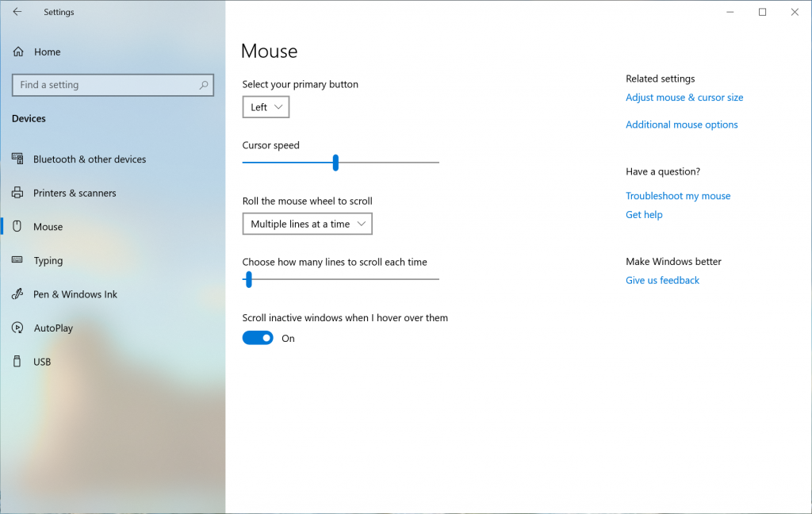Select Pen & Windows Ink
The width and height of the screenshot is (812, 514).
click(x=73, y=293)
